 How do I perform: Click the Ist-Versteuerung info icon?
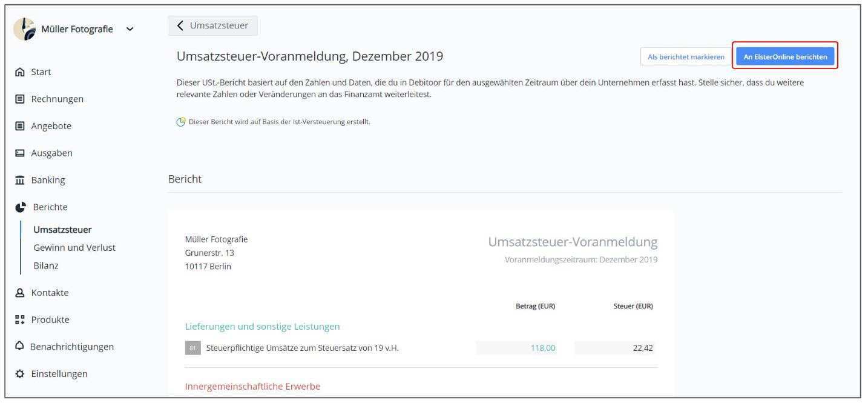click(180, 122)
